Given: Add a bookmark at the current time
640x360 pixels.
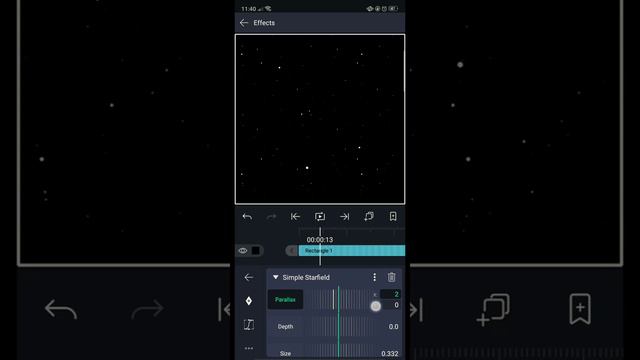Looking at the screenshot, I should pos(393,217).
